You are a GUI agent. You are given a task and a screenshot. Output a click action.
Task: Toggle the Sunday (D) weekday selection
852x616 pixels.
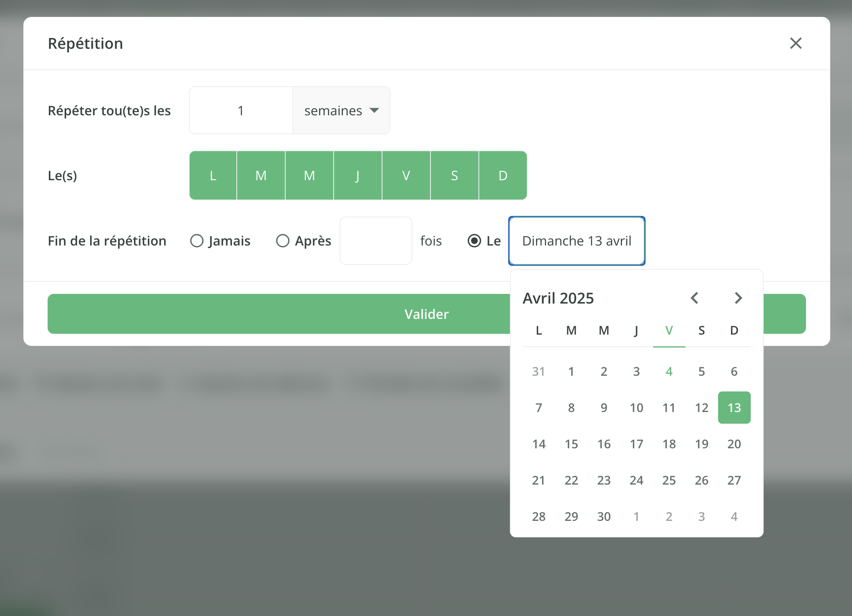[x=503, y=175]
